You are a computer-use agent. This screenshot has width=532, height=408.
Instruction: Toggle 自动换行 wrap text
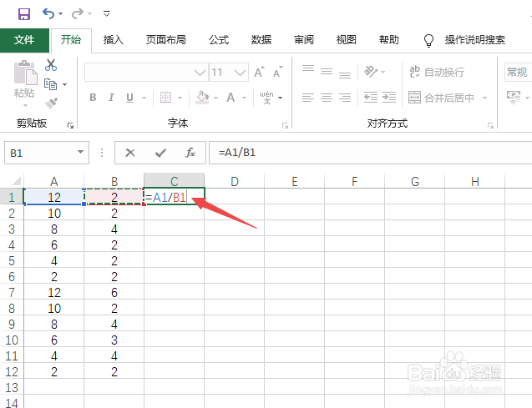(437, 72)
